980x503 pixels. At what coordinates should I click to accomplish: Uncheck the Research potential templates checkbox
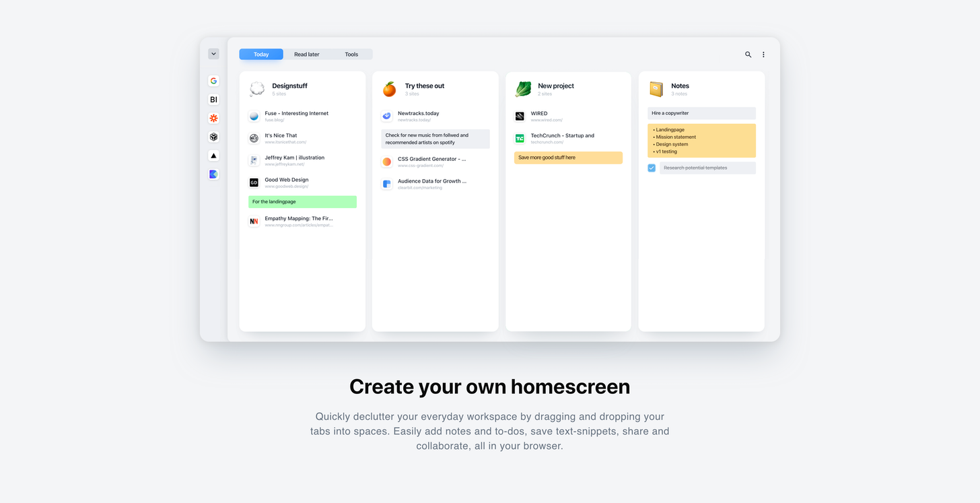[652, 168]
